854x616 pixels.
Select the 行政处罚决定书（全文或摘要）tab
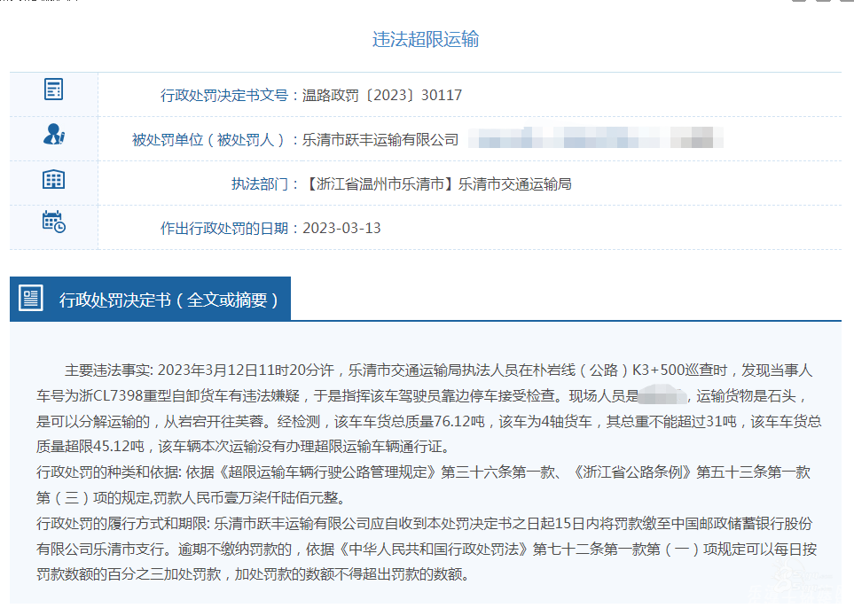(168, 300)
